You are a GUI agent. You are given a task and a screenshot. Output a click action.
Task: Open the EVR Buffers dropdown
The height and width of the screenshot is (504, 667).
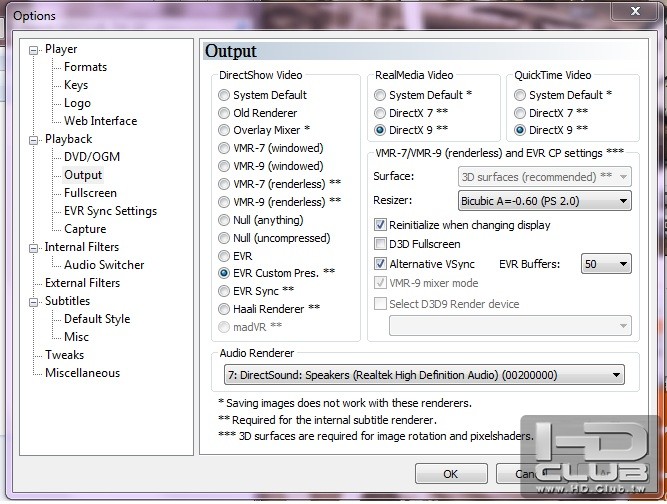coord(606,264)
